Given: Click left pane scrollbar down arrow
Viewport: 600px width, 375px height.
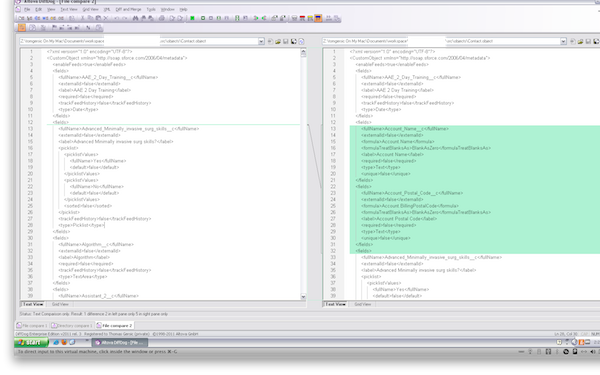Looking at the screenshot, I should tap(303, 297).
